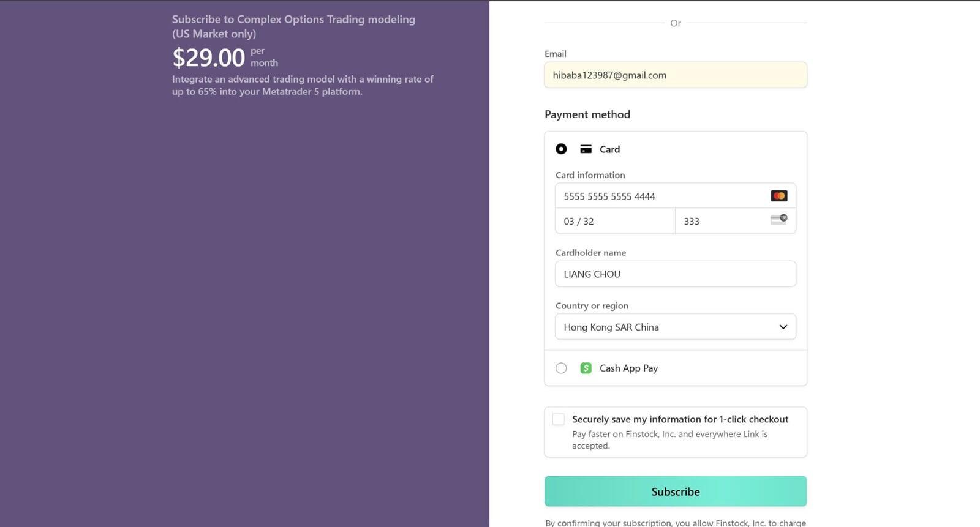Click the credit card icon beside Card

tap(586, 149)
